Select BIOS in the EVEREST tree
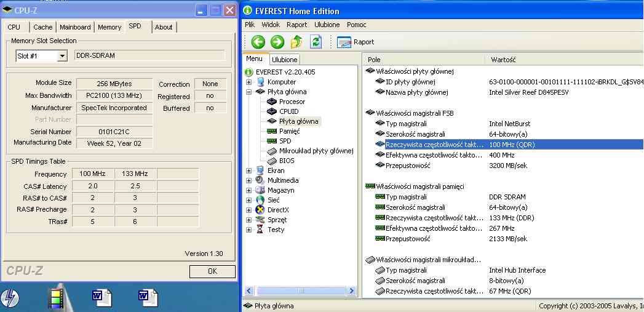Image resolution: width=644 pixels, height=312 pixels. click(287, 161)
